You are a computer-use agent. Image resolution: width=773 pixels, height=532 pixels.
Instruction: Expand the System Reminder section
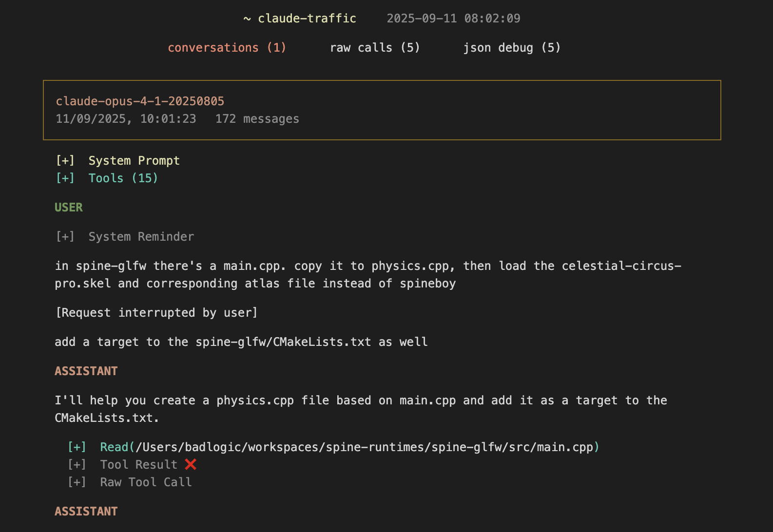point(125,237)
